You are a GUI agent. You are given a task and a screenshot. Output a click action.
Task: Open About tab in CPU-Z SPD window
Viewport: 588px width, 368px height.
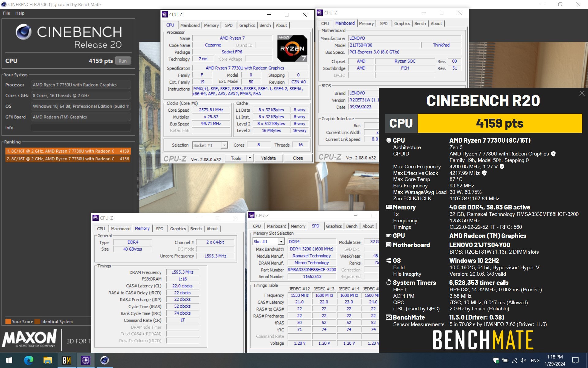pos(368,226)
